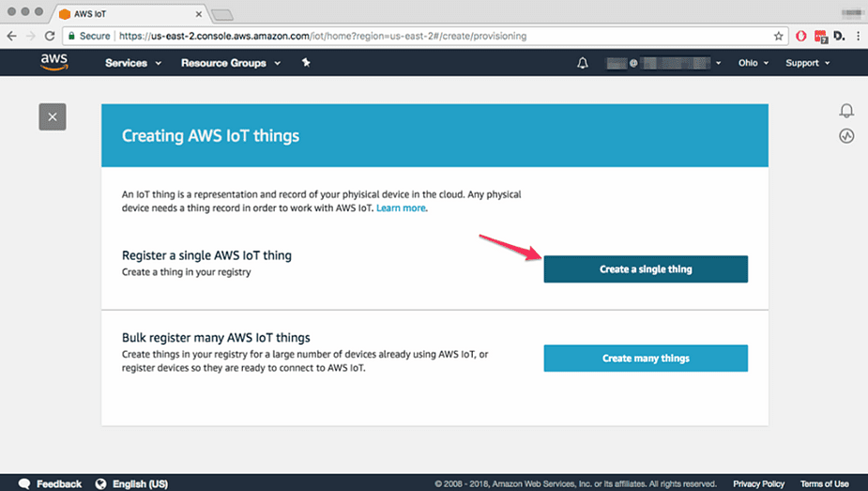Viewport: 868px width, 491px height.
Task: Open the Feedback link in footer
Action: [x=59, y=483]
